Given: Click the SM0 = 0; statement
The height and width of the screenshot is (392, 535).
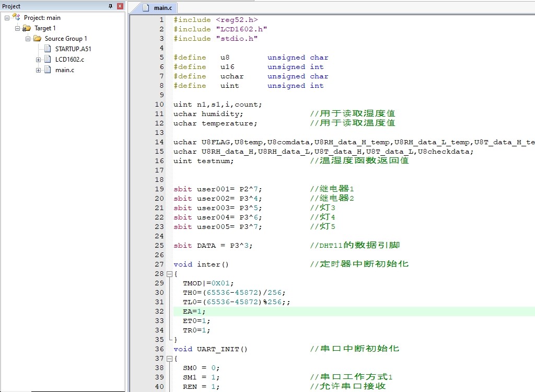Looking at the screenshot, I should click(201, 368).
